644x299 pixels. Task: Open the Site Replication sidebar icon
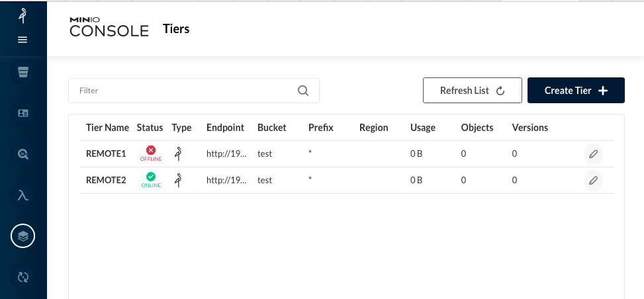(x=23, y=277)
